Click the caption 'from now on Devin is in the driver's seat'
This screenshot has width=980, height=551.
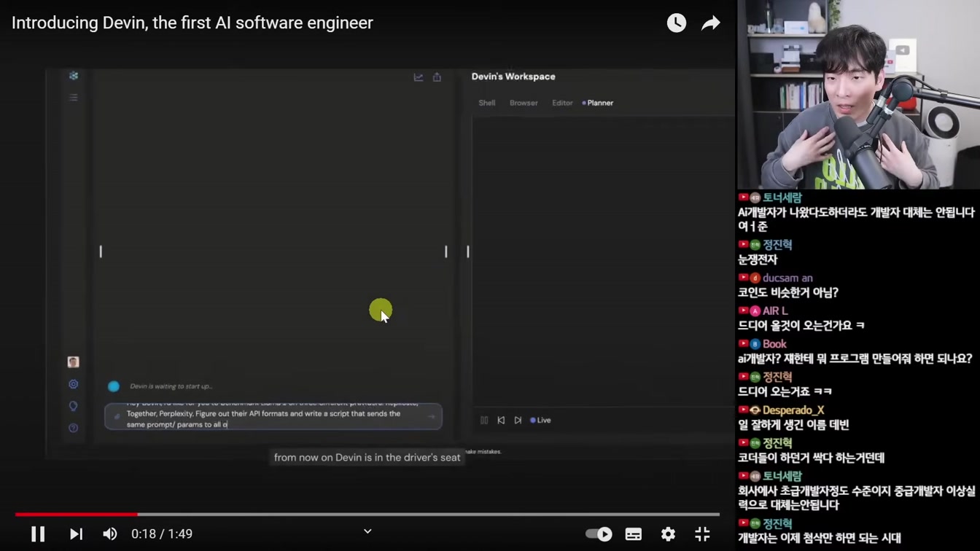(367, 458)
